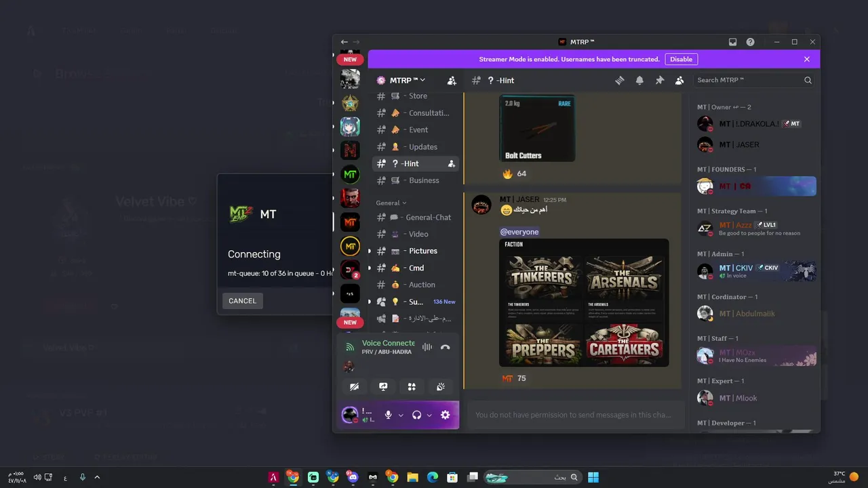Screen dimensions: 868x488
Task: Open User Settings gear icon
Action: (445, 415)
